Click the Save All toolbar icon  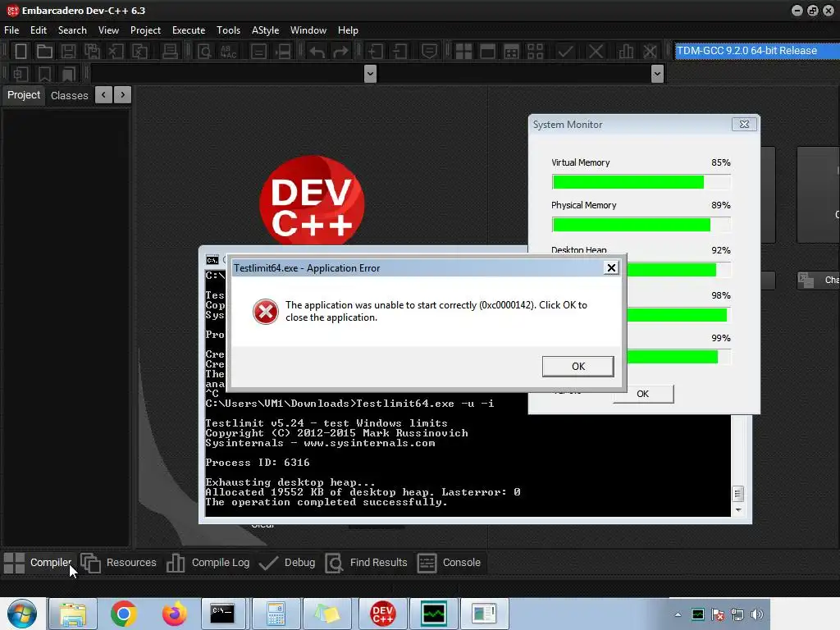[92, 52]
